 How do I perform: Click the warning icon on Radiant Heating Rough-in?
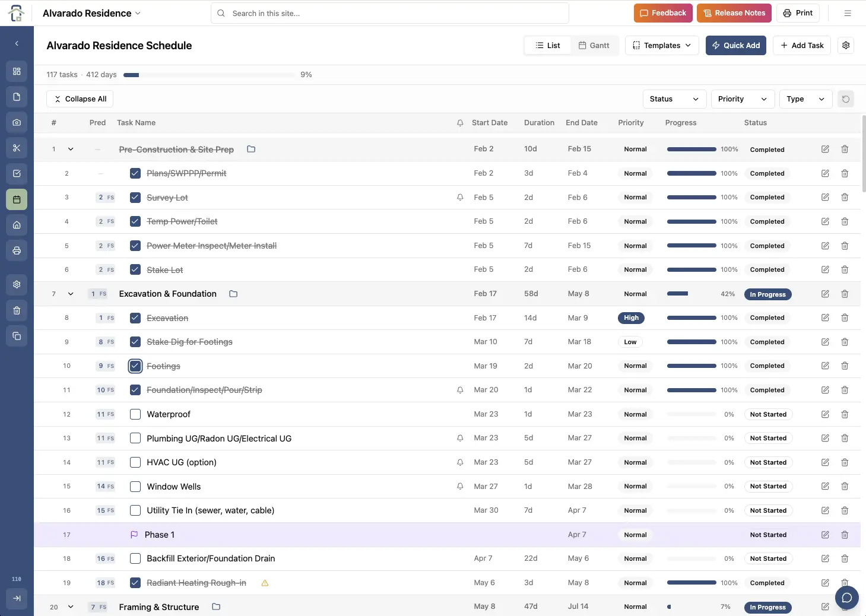[x=264, y=582]
